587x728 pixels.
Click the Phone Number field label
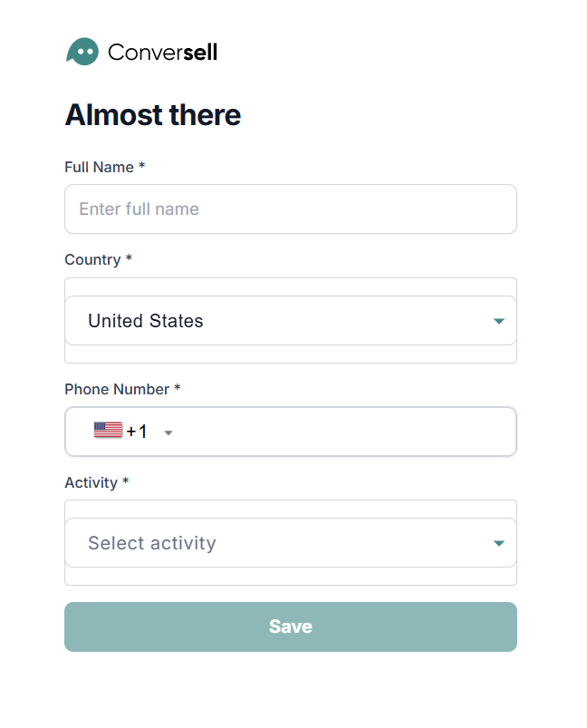(117, 389)
